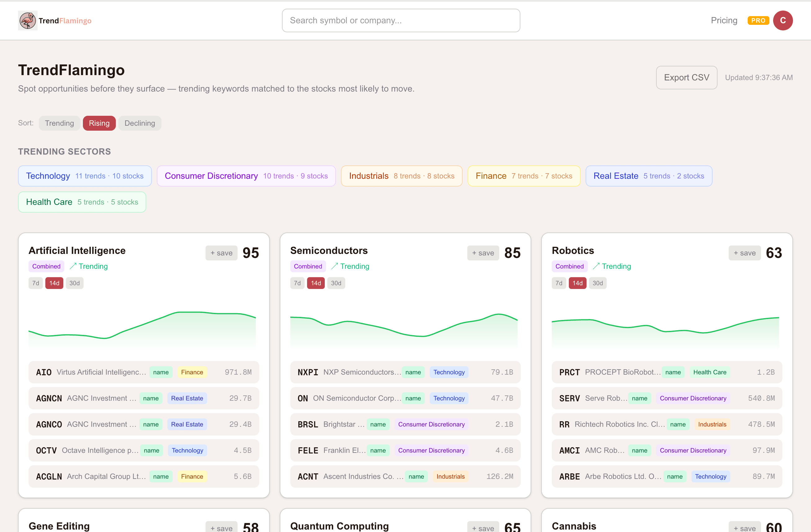Filter by the Finance sector chip
This screenshot has height=532, width=811.
(524, 176)
